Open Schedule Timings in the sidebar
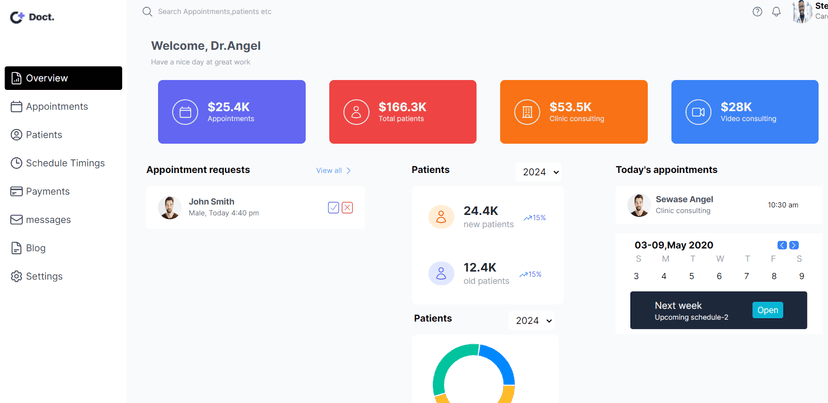This screenshot has height=403, width=828. 64,163
